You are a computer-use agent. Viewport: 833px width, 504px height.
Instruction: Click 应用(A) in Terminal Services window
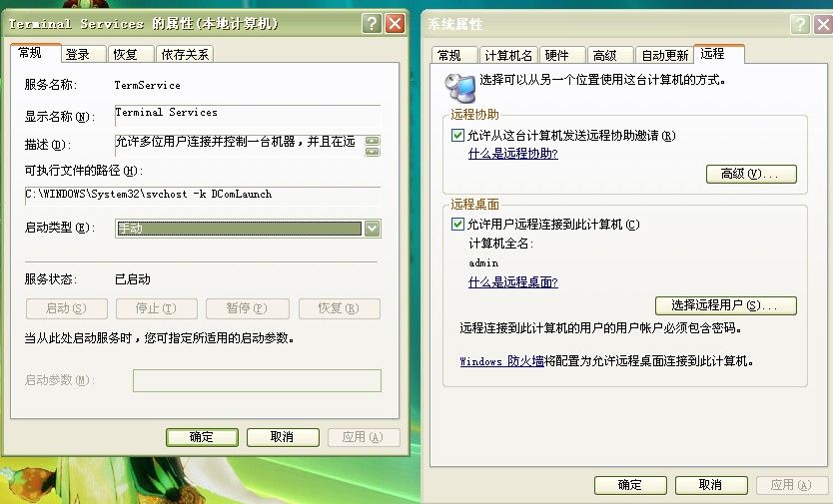pyautogui.click(x=364, y=437)
